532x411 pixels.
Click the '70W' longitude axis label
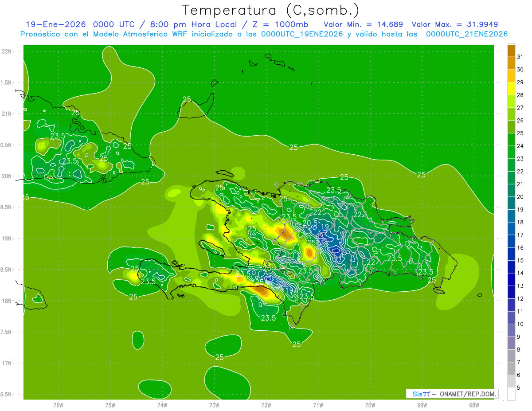coord(370,405)
